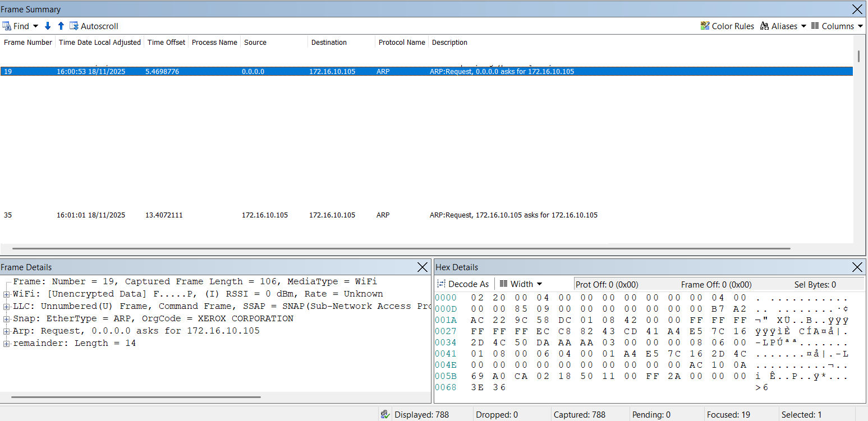Jump to previous match with up arrow

(x=61, y=26)
